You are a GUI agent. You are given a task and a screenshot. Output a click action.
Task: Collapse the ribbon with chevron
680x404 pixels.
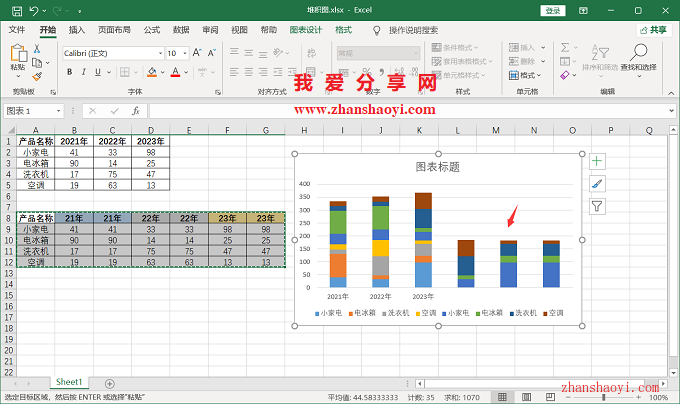(x=671, y=92)
